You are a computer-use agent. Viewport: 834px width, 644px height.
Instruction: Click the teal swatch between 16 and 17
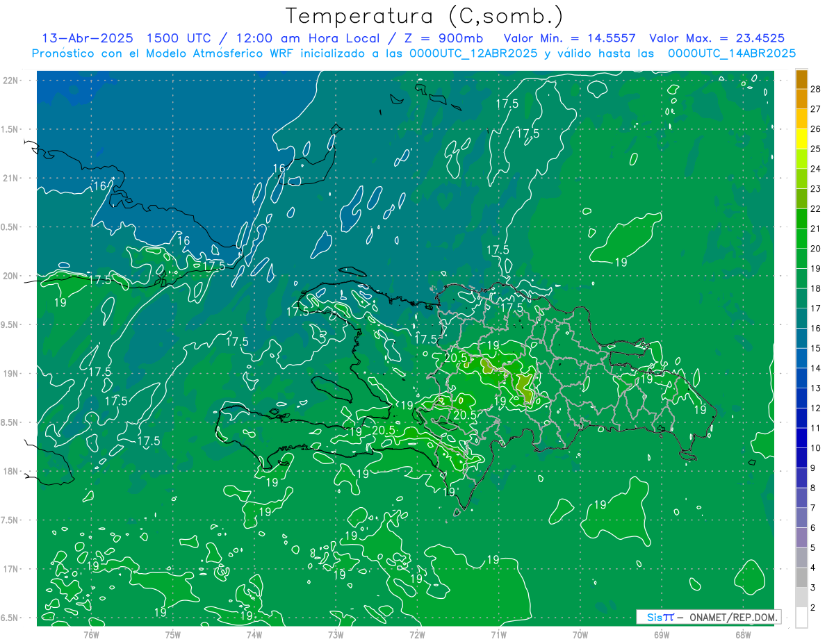point(801,318)
